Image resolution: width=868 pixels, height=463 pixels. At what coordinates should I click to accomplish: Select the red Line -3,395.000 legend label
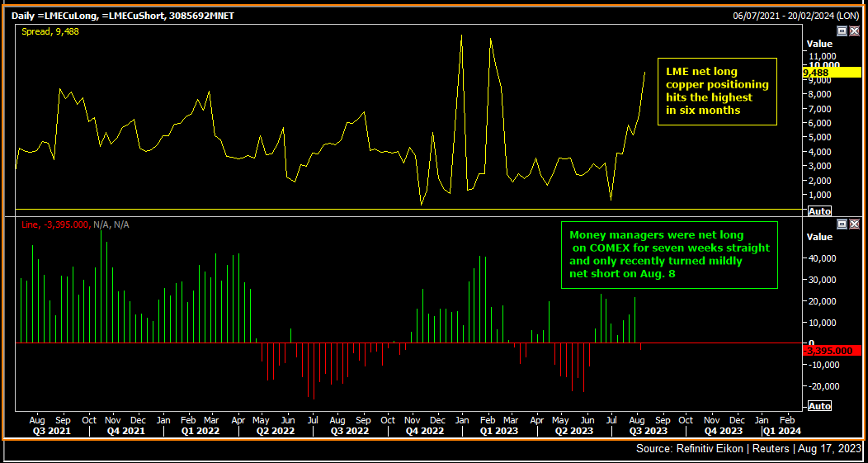74,224
